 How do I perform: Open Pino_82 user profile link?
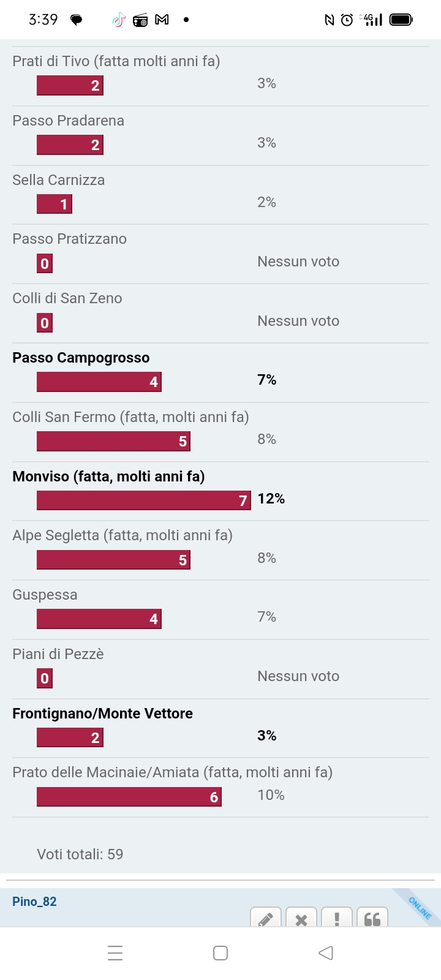coord(34,902)
